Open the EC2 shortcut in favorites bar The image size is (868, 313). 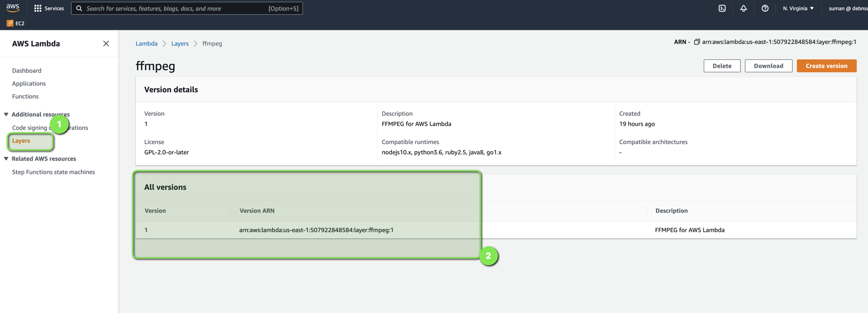pos(16,23)
